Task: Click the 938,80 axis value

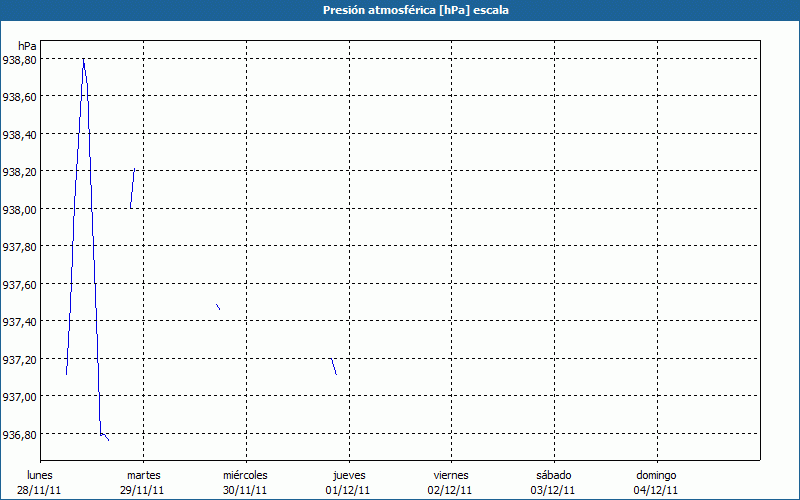Action: click(x=19, y=60)
